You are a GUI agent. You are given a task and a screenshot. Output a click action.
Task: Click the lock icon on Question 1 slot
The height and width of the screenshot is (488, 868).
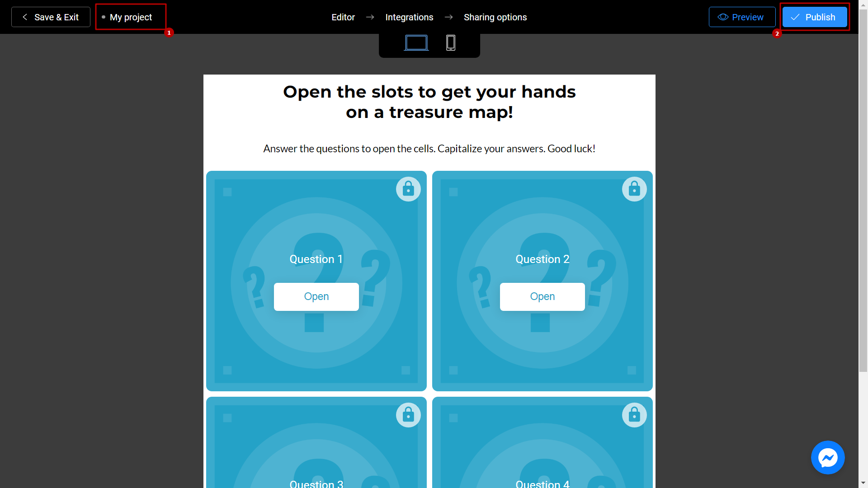coord(407,189)
